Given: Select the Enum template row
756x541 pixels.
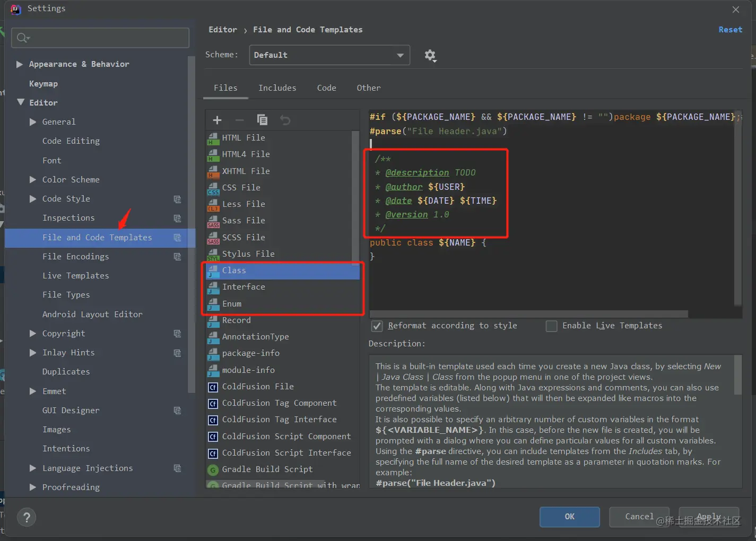Looking at the screenshot, I should [283, 304].
